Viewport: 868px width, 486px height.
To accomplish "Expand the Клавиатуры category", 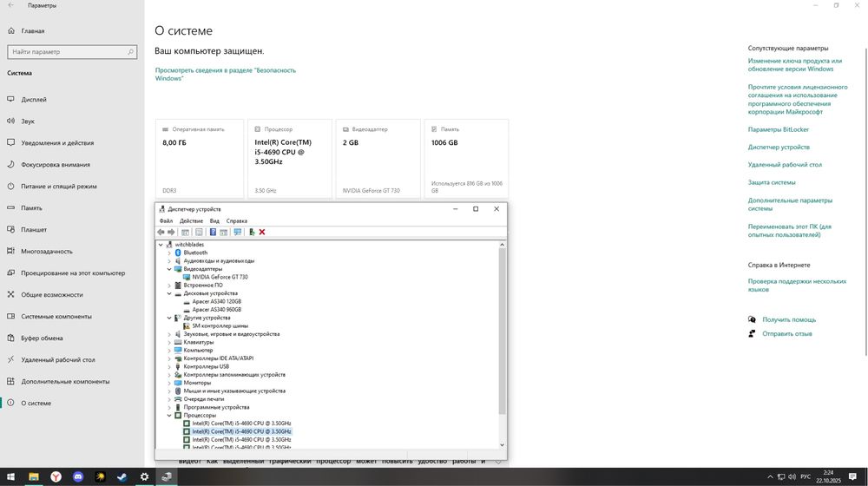I will [169, 342].
